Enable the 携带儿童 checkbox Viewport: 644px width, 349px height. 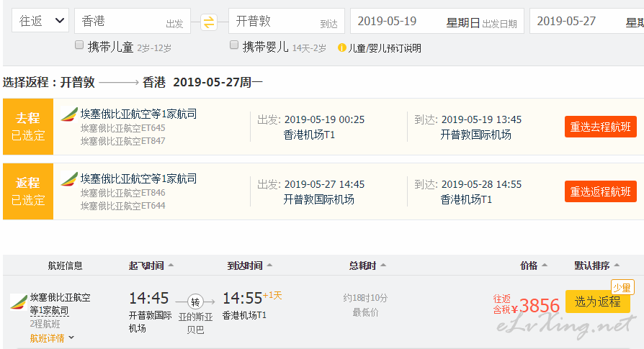click(x=79, y=45)
